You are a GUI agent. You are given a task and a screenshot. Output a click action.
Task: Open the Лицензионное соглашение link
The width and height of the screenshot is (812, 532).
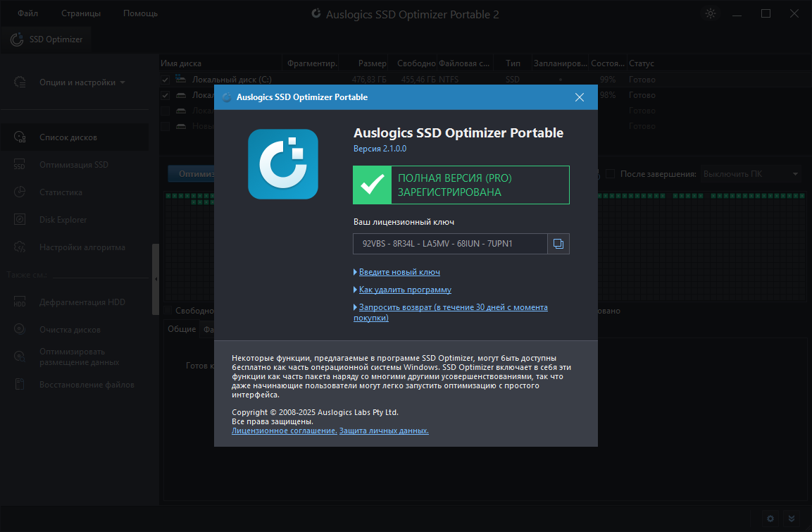pyautogui.click(x=285, y=431)
